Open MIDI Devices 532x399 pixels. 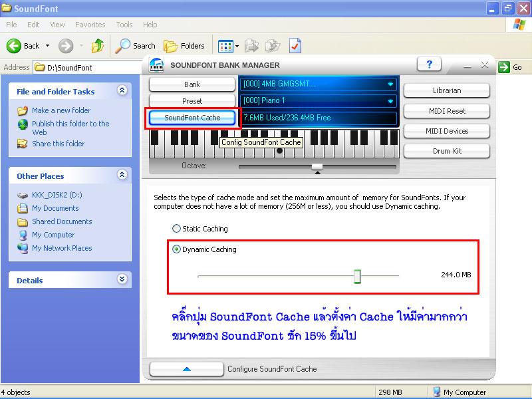(x=447, y=131)
